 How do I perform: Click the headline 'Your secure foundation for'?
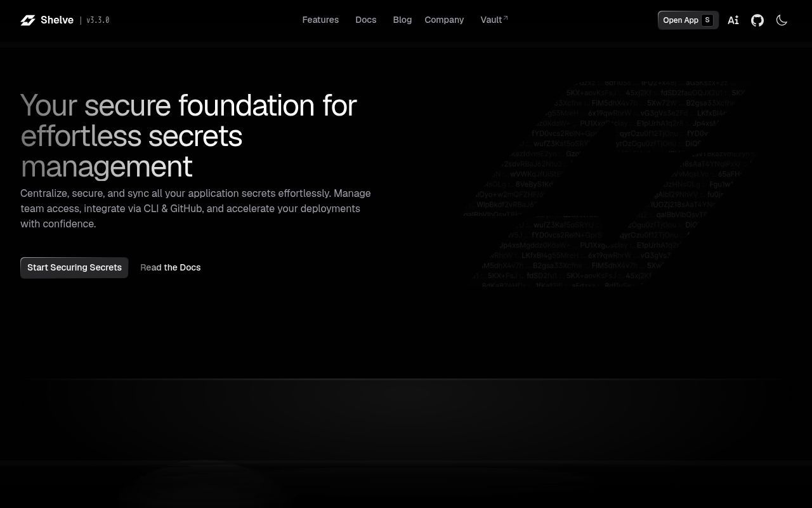tap(188, 105)
